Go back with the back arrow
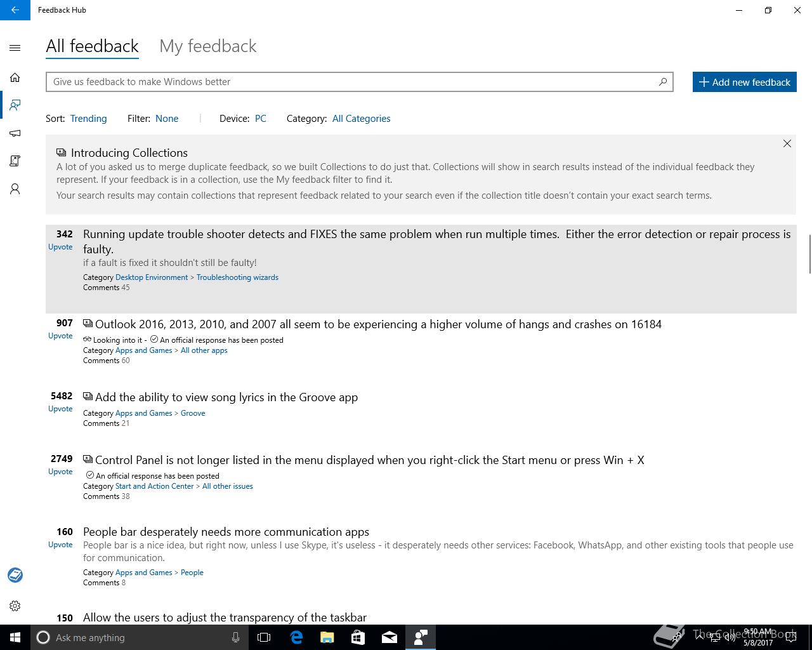The height and width of the screenshot is (650, 812). (x=15, y=10)
